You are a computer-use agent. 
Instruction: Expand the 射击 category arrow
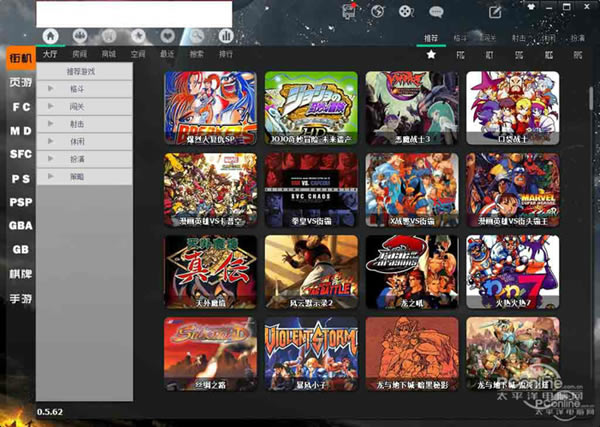click(x=51, y=124)
